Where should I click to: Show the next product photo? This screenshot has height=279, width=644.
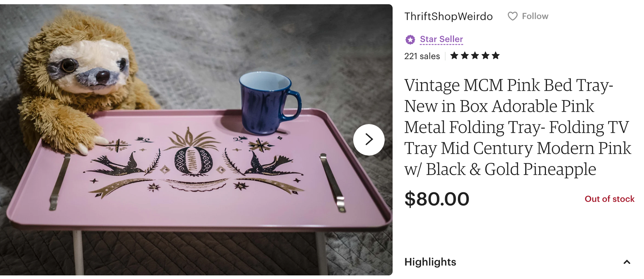click(369, 139)
